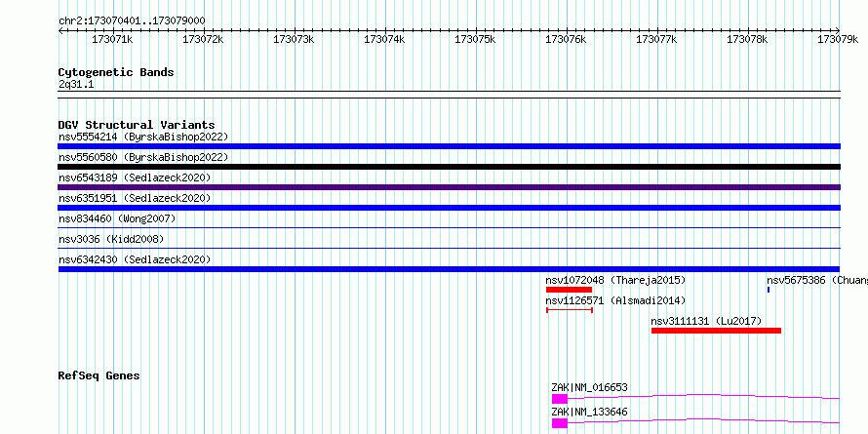Screen dimensions: 868x434
Task: Click the 173071k ruler tick label
Action: (112, 39)
